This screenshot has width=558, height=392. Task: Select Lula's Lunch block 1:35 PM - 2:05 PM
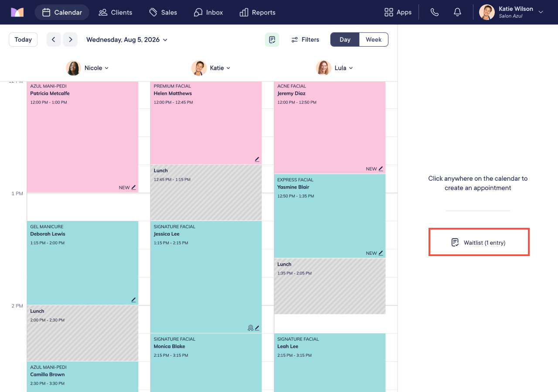pyautogui.click(x=330, y=286)
